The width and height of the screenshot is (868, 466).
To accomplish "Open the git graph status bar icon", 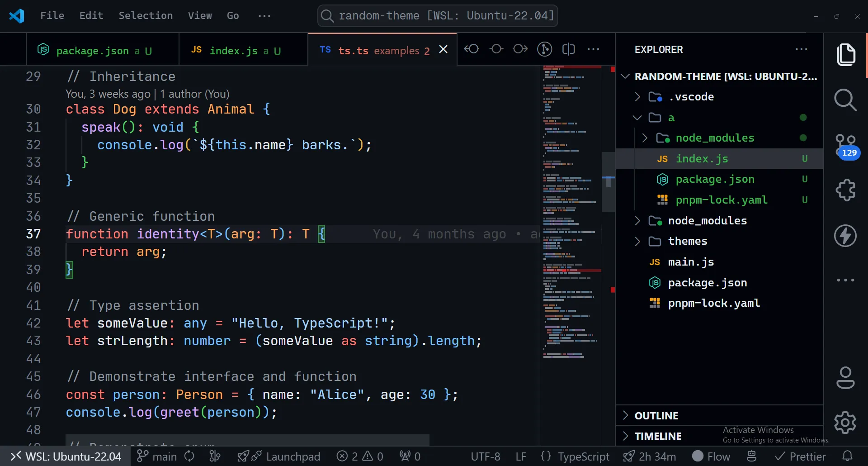I will tap(215, 456).
